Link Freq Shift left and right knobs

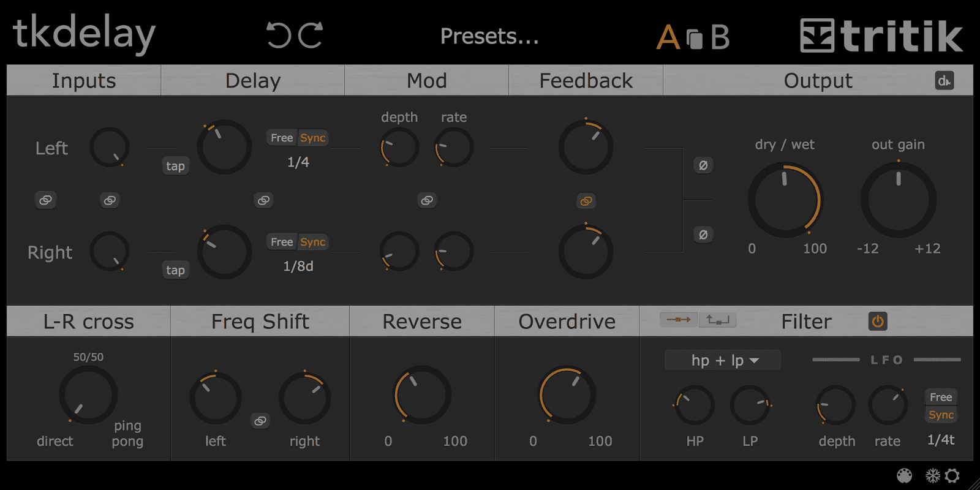click(260, 421)
